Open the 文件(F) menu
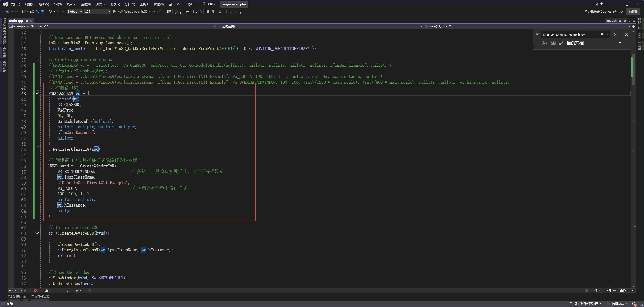Image resolution: width=644 pixels, height=307 pixels. [15, 4]
